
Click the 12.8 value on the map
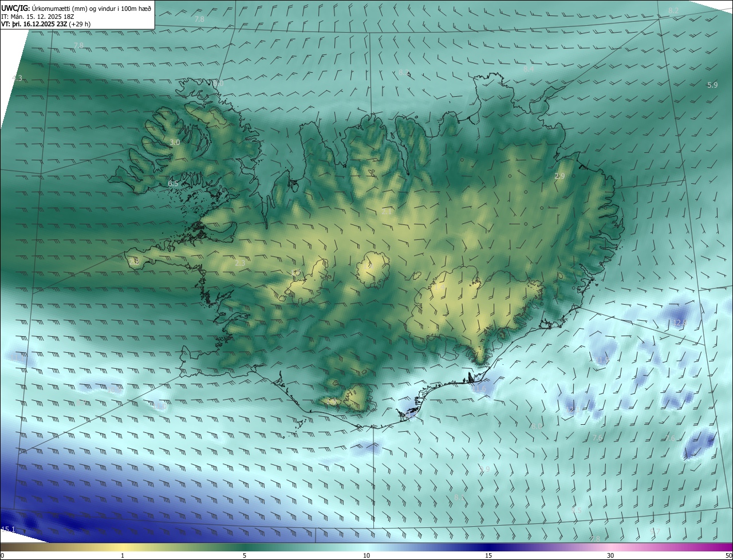679,323
